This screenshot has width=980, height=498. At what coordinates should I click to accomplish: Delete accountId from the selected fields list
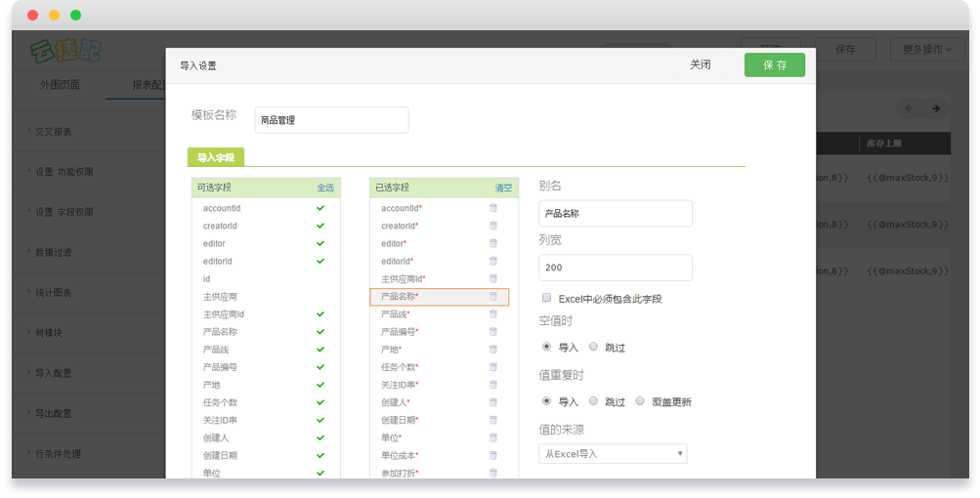pyautogui.click(x=492, y=208)
